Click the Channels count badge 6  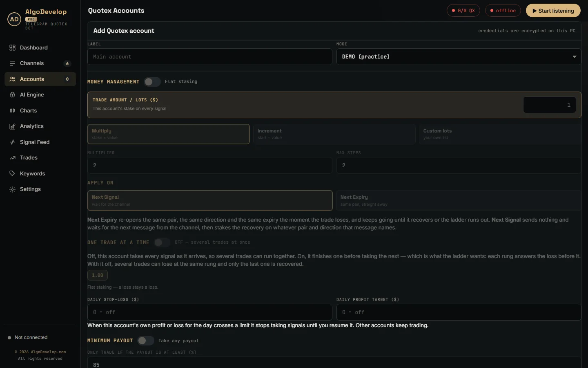pos(67,63)
